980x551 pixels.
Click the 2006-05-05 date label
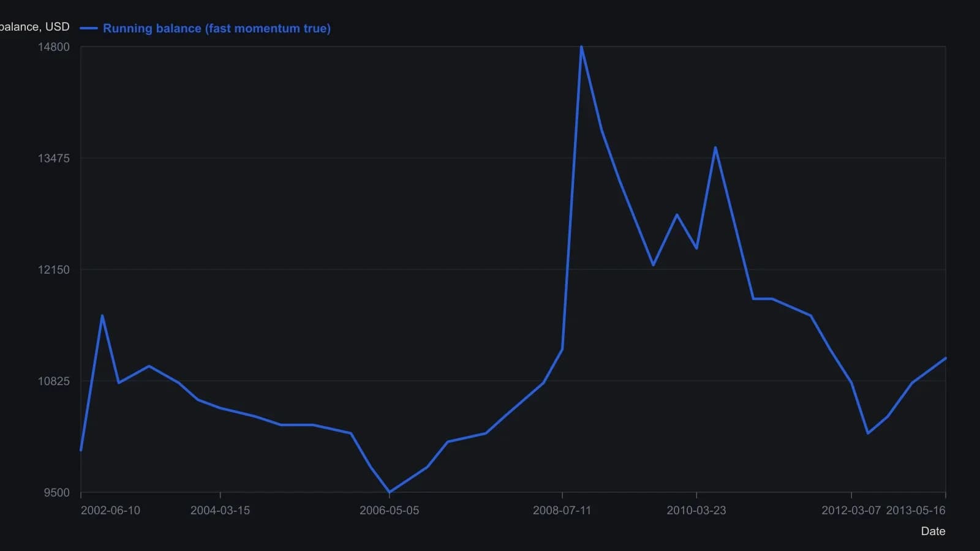click(x=389, y=511)
